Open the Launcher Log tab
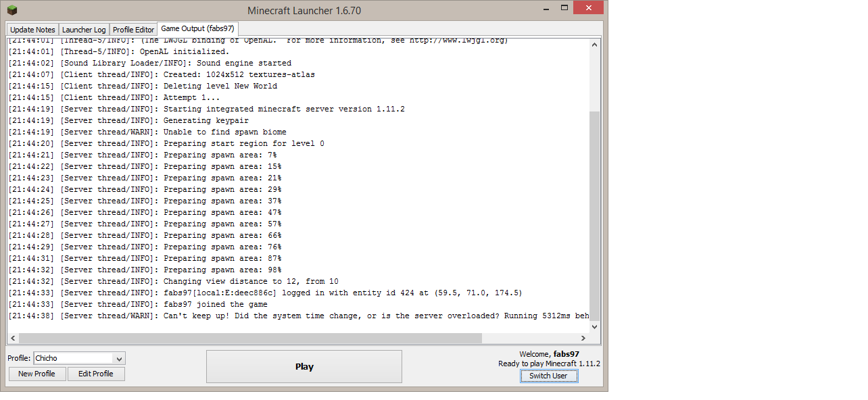The height and width of the screenshot is (400, 868). [x=84, y=30]
